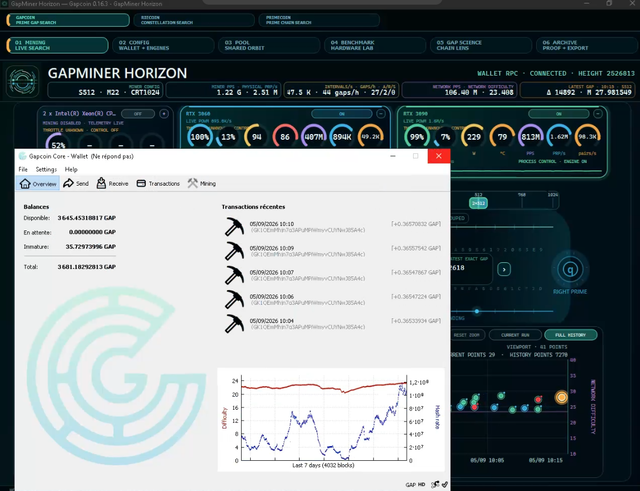Click the 1024 mark on sieve scale
This screenshot has height=491, width=640.
(553, 195)
